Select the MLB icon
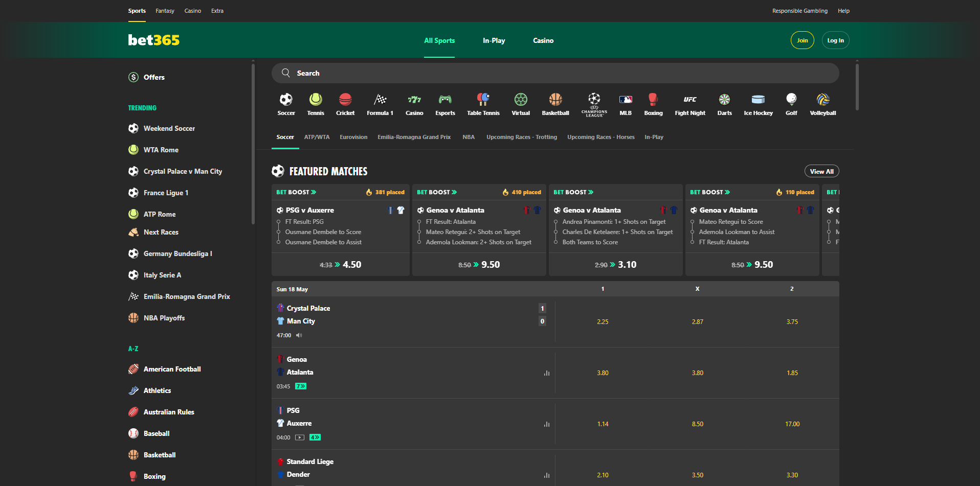This screenshot has height=486, width=980. [626, 99]
